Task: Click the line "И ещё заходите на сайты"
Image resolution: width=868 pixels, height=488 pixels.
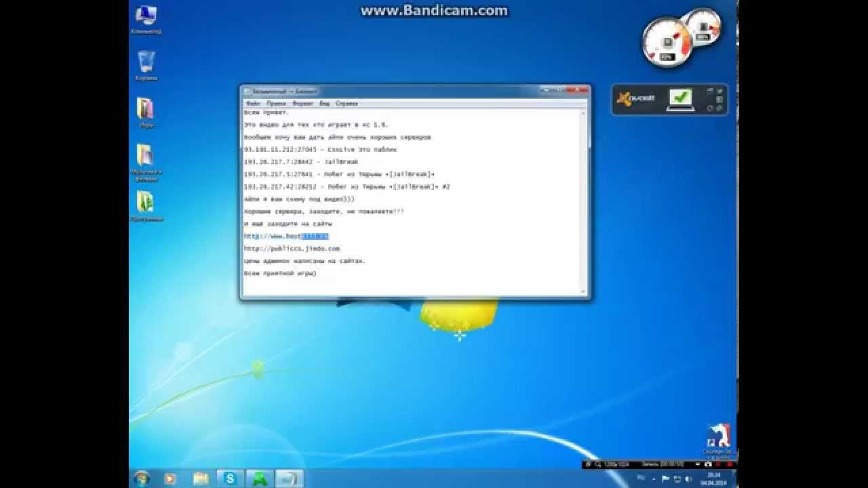Action: coord(288,224)
